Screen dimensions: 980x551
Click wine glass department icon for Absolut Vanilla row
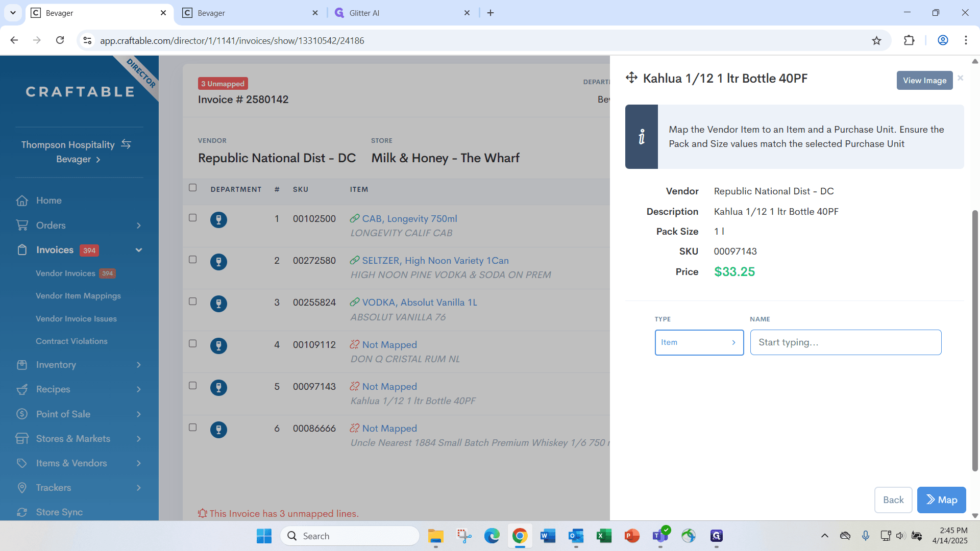click(x=218, y=304)
